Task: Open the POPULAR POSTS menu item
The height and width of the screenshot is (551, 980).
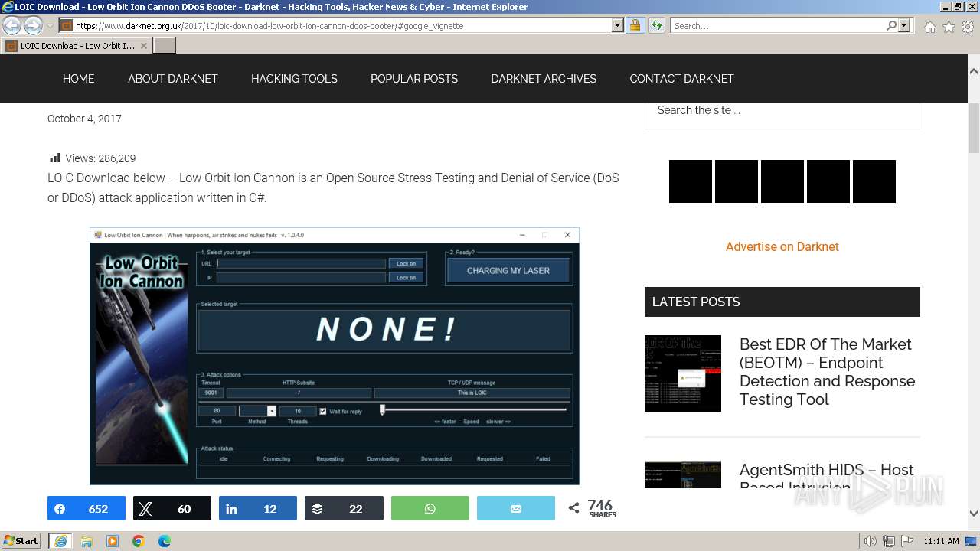Action: click(x=414, y=79)
